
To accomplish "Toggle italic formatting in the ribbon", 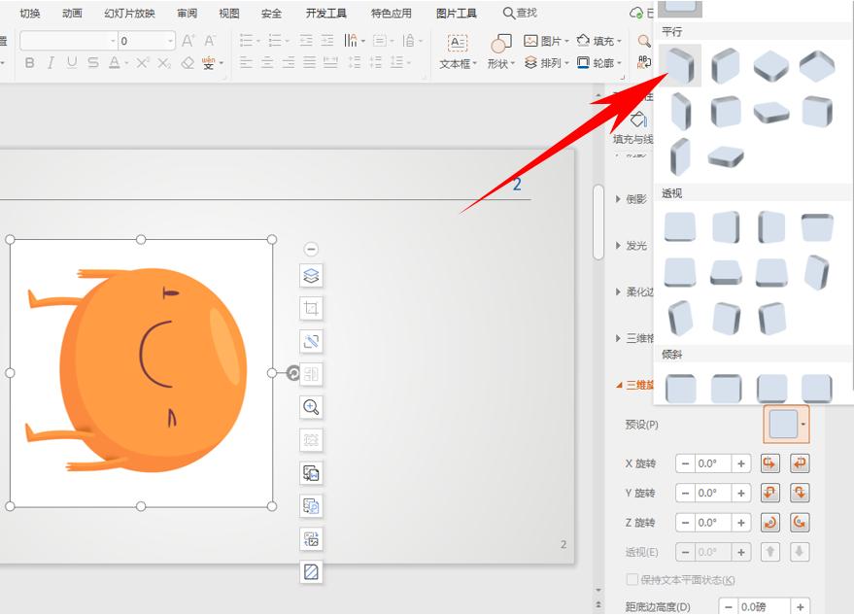I will point(51,63).
